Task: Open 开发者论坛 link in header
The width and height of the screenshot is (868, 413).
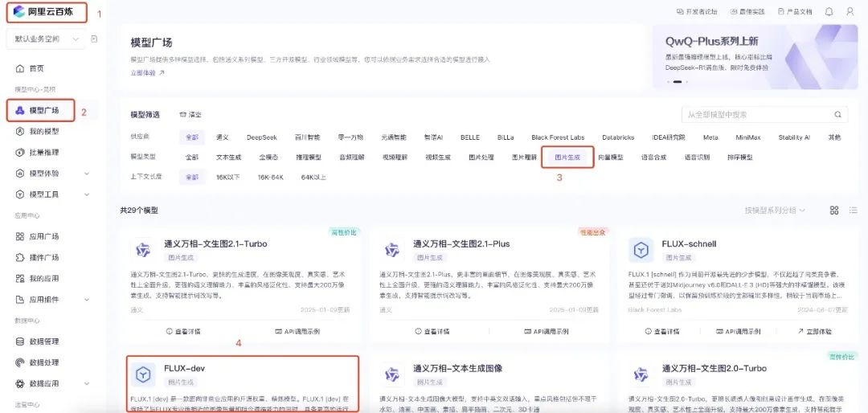Action: (697, 11)
